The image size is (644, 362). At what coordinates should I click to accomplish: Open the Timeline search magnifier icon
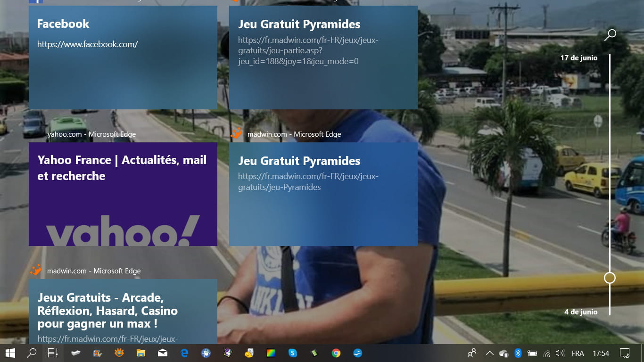pyautogui.click(x=610, y=35)
